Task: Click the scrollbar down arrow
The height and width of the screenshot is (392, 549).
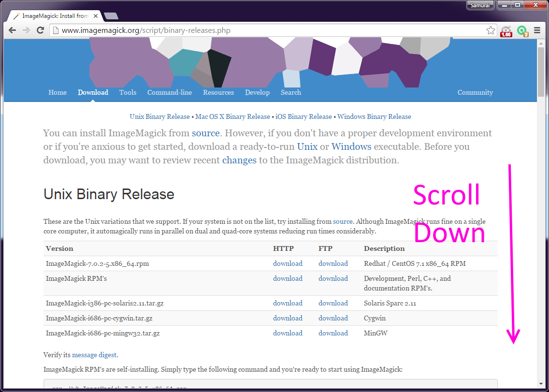Action: (541, 384)
